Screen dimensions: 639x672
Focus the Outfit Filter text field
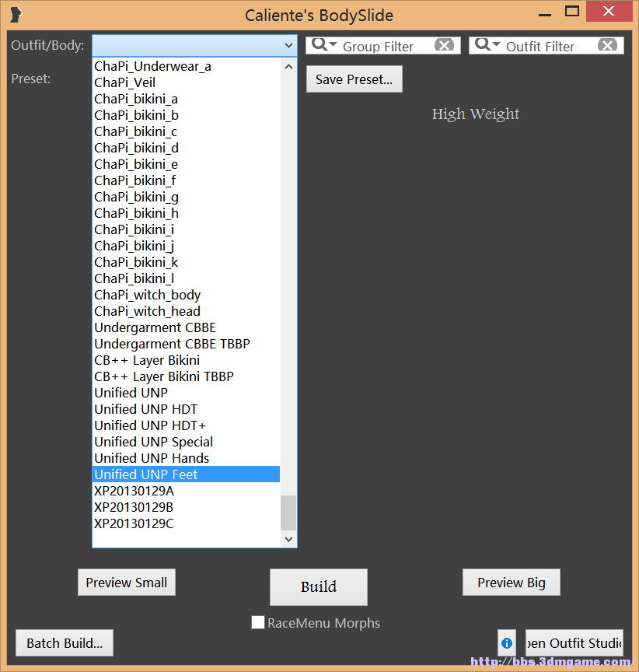[x=546, y=45]
